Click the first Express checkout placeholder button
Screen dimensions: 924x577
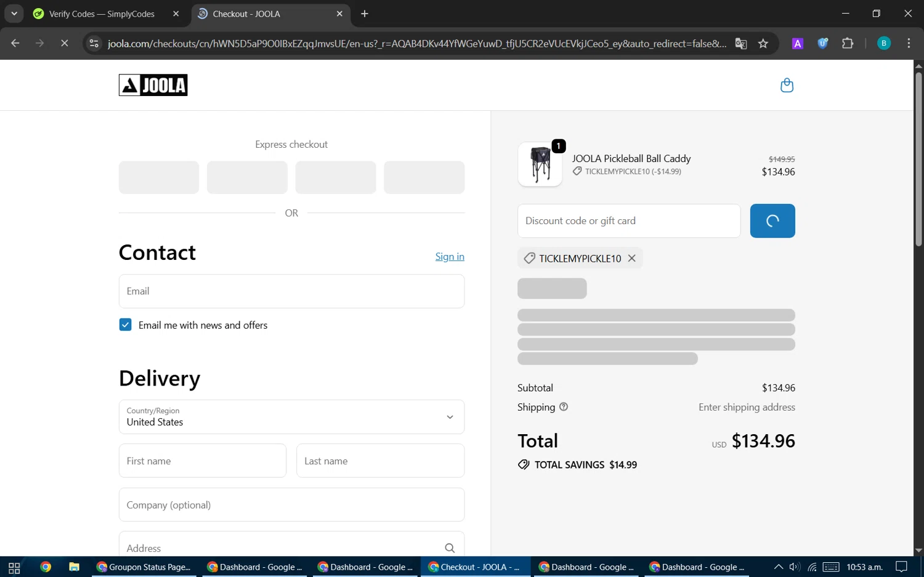[159, 177]
